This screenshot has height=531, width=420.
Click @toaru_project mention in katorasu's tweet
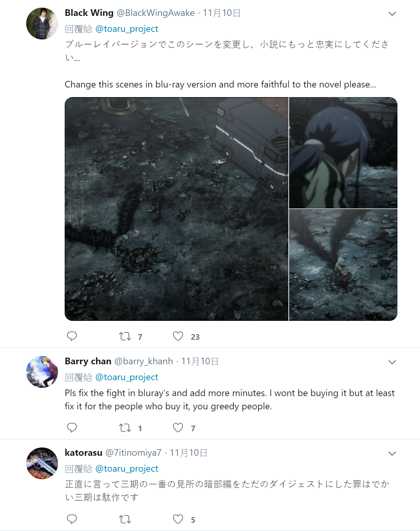pyautogui.click(x=127, y=469)
